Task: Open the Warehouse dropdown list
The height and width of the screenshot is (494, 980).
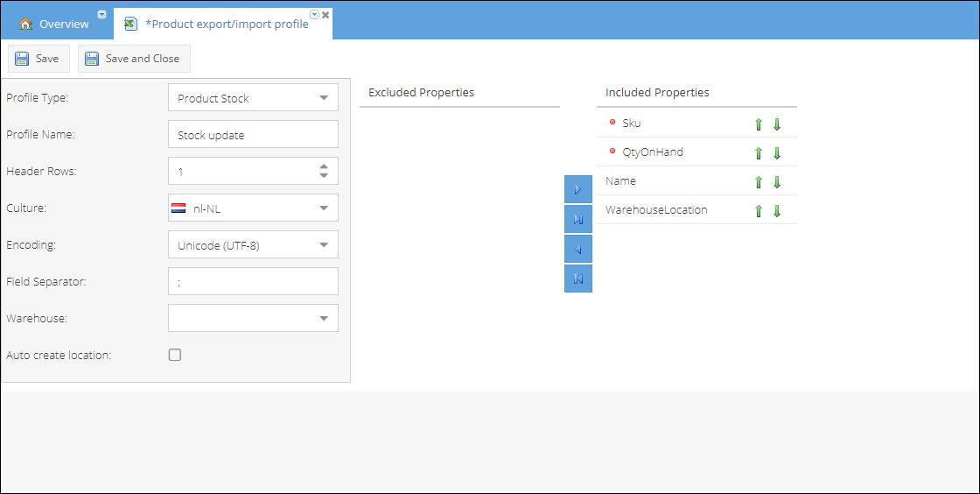Action: [253, 318]
